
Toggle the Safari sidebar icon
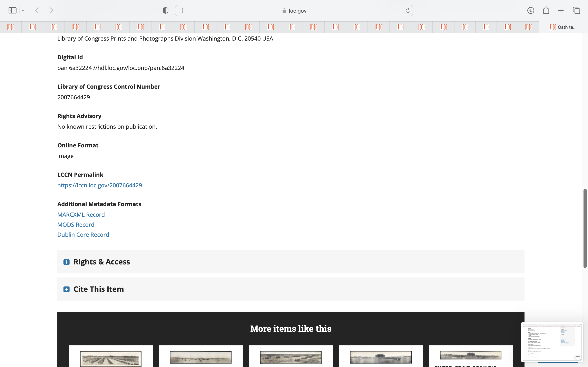12,10
